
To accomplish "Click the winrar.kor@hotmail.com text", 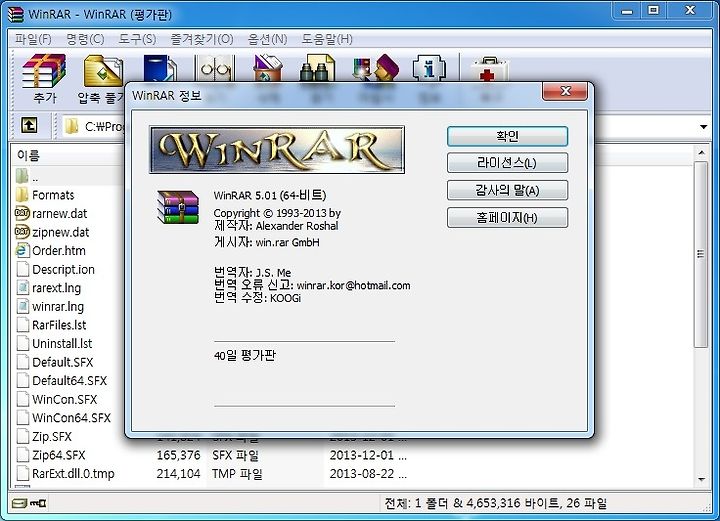I will pyautogui.click(x=354, y=286).
